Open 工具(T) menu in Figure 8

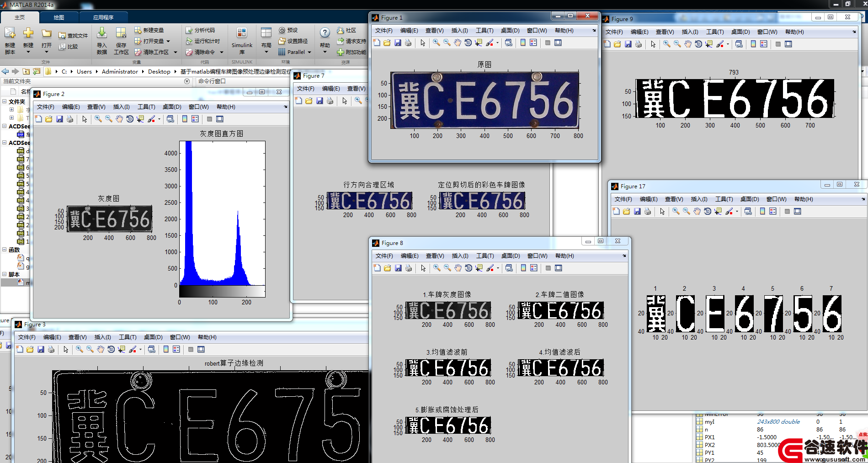[x=485, y=256]
